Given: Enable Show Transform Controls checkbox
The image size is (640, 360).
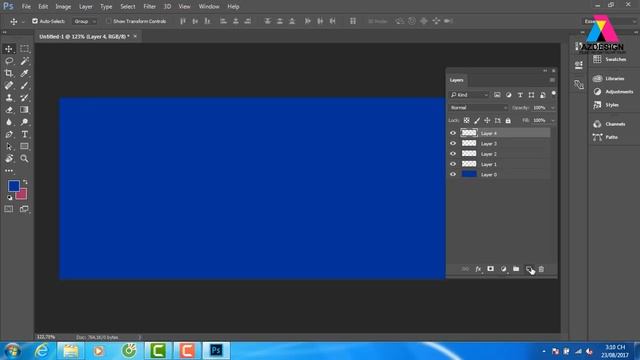Looking at the screenshot, I should tap(108, 21).
